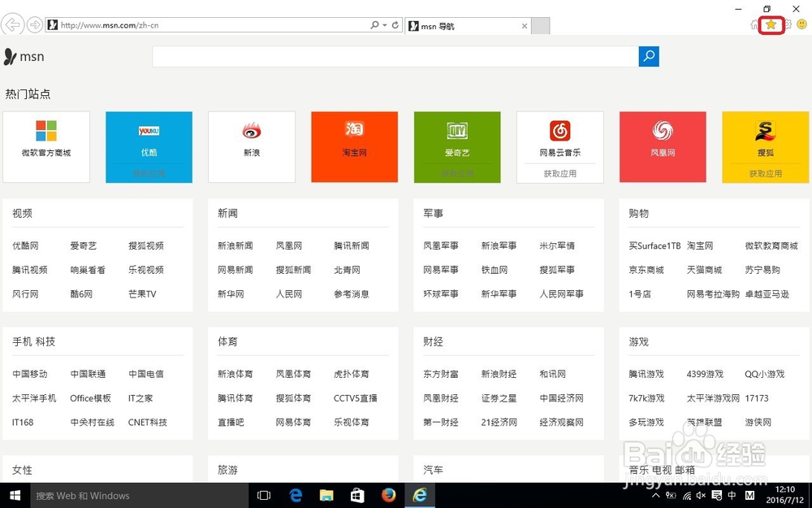
Task: Open the 搜狐 tile icon
Action: pyautogui.click(x=766, y=131)
